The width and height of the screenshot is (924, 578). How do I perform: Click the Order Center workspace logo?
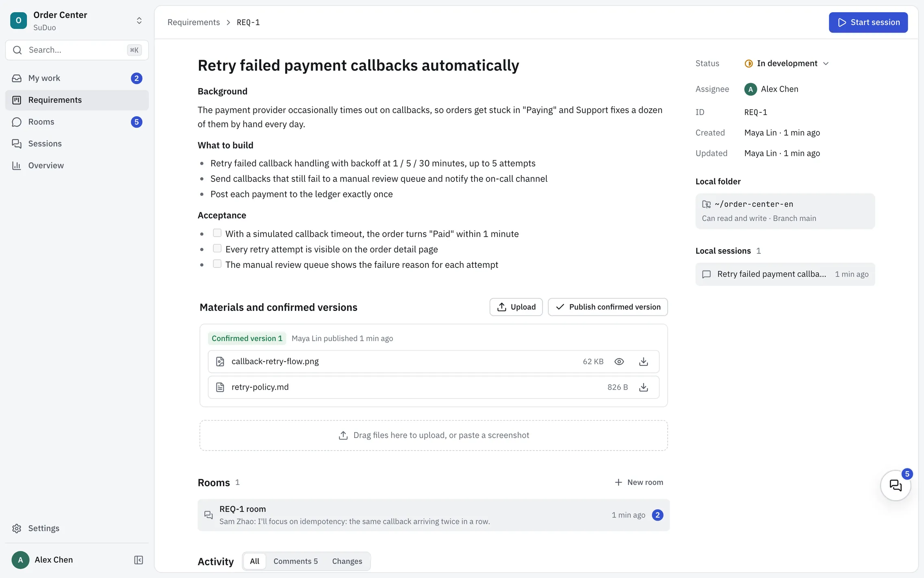19,20
